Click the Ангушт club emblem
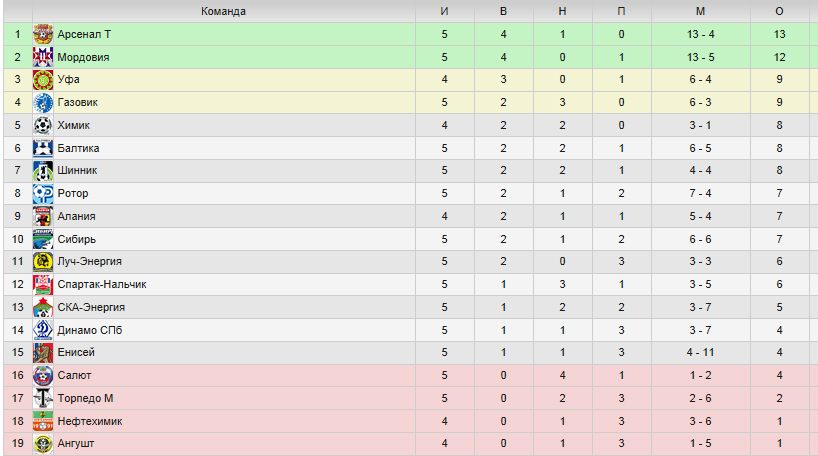Screen dimensions: 818x456 pos(43,443)
